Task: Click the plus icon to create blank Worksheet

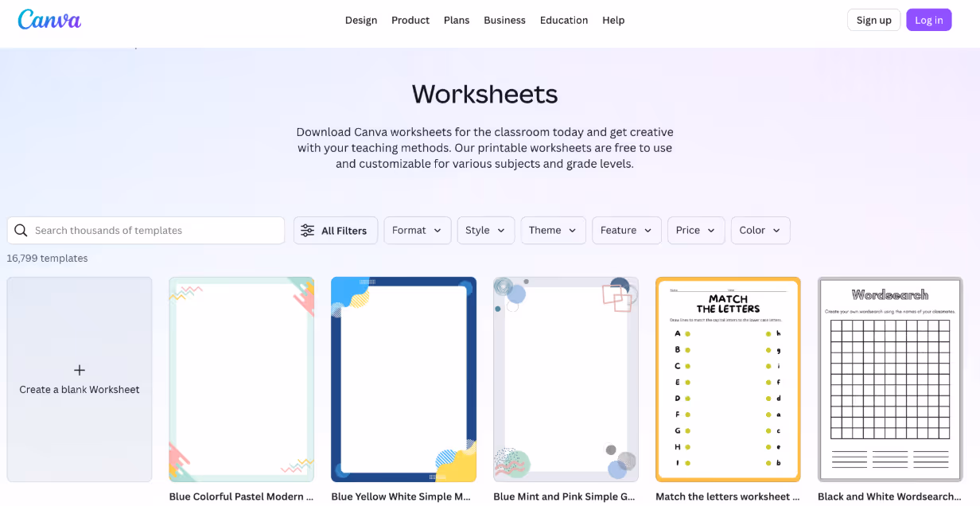Action: pyautogui.click(x=79, y=370)
